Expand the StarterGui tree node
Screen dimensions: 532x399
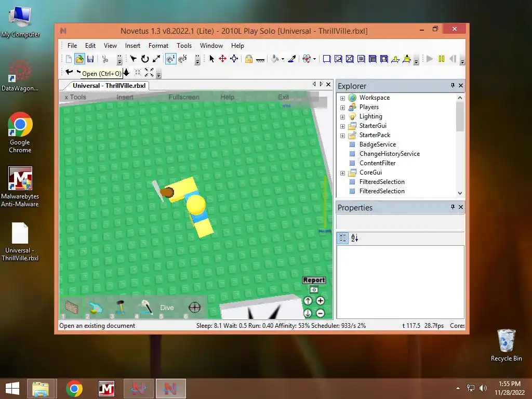(343, 126)
